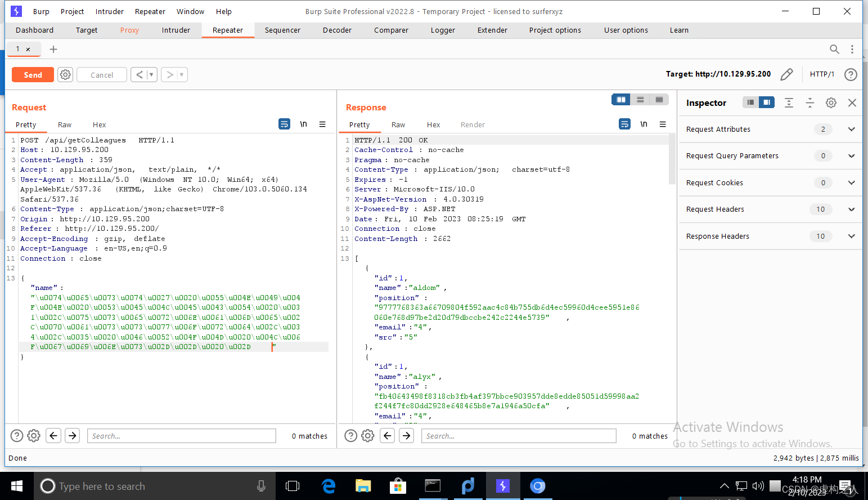
Task: Open Microsoft Edge from taskbar
Action: point(329,486)
